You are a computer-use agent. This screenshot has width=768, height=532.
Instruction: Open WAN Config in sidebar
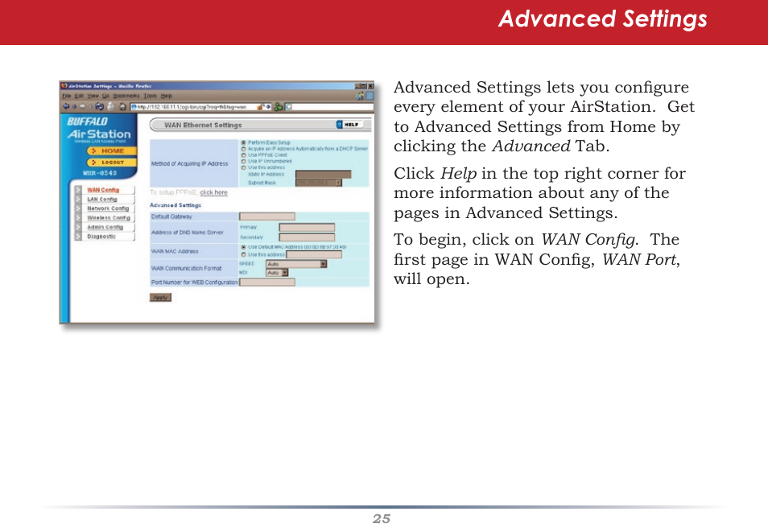click(103, 190)
